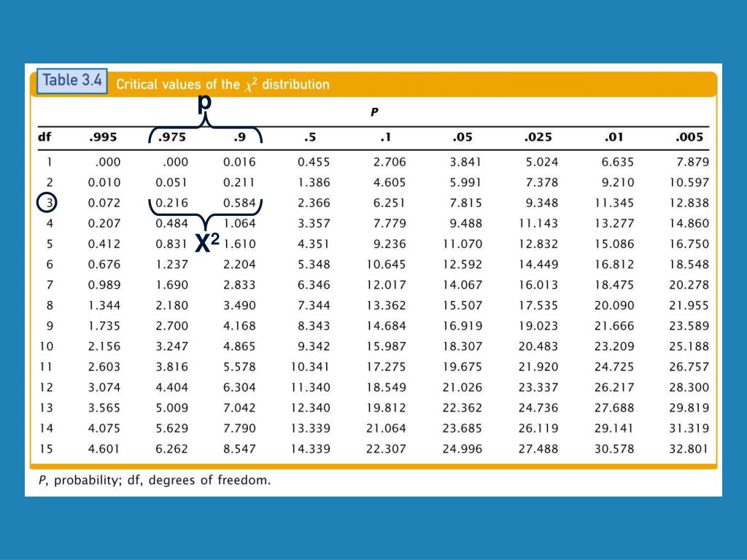Click the cell 0.010 in row 2

click(x=104, y=183)
